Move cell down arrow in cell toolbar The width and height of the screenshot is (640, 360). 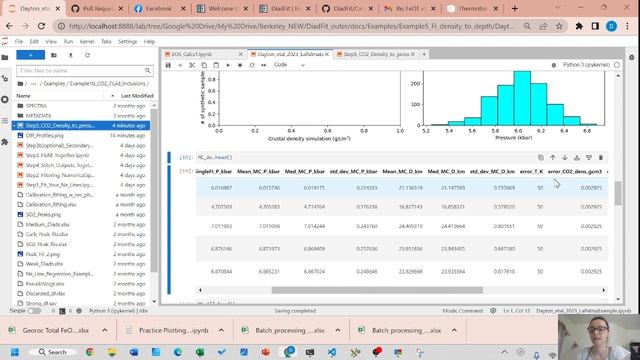pyautogui.click(x=564, y=158)
